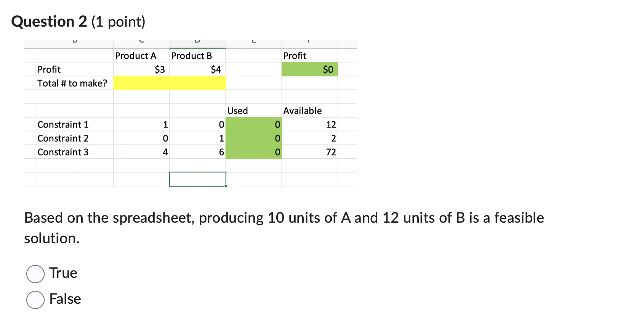The height and width of the screenshot is (322, 644).
Task: Click the Available column header
Action: pos(303,111)
